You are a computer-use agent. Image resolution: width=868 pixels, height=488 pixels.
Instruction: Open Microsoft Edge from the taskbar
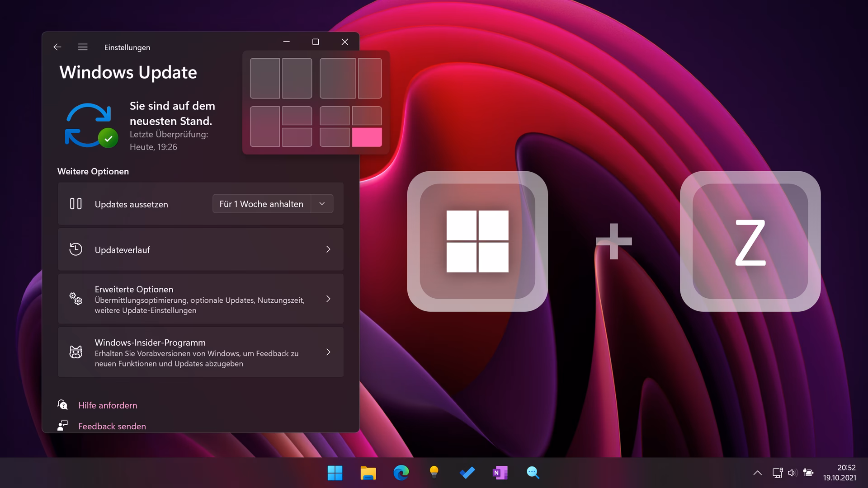(401, 473)
